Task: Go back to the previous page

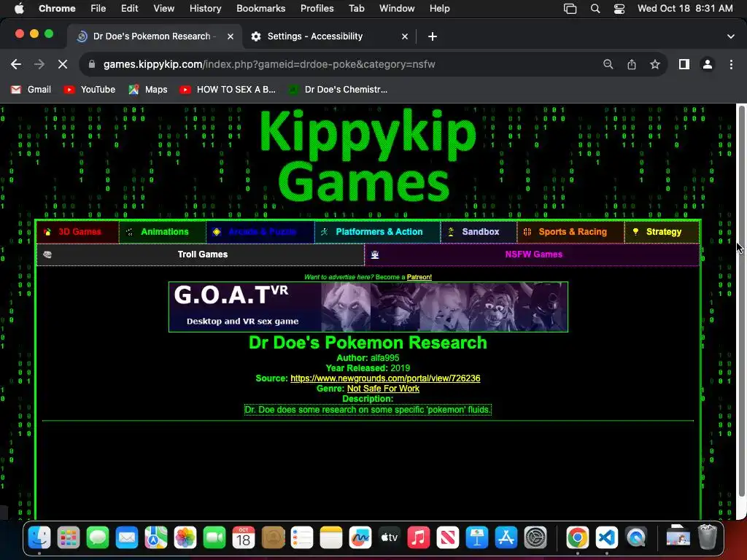Action: click(16, 64)
